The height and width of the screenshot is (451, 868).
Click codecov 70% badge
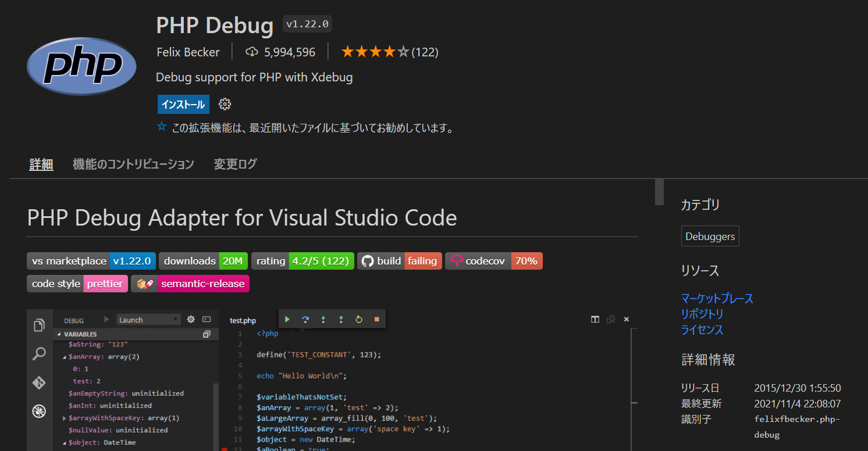[494, 261]
